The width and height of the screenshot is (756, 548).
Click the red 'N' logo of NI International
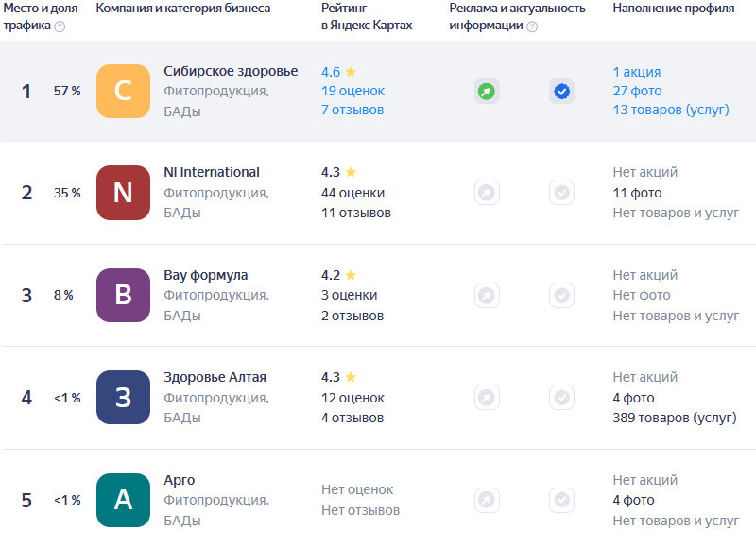point(124,193)
